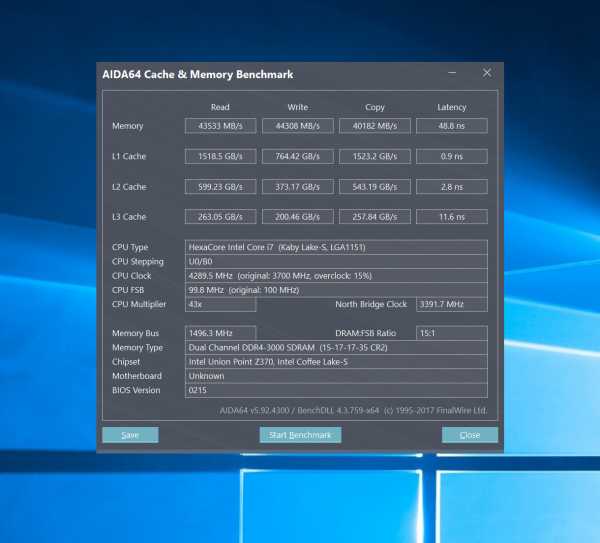
Task: Click the CPU FSB 99.8 MHz field
Action: 336,290
